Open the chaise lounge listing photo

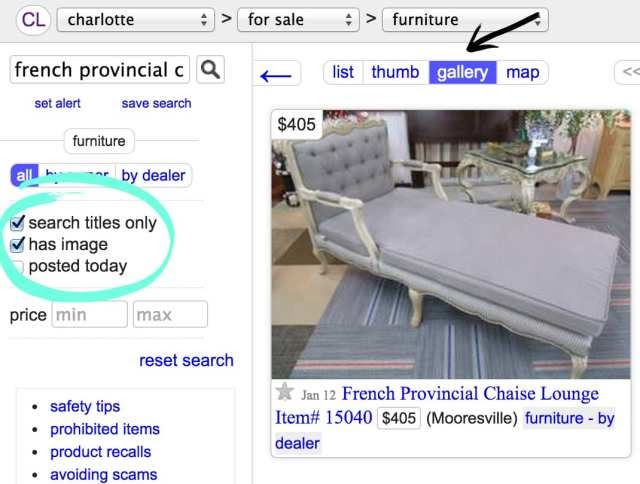[x=451, y=244]
